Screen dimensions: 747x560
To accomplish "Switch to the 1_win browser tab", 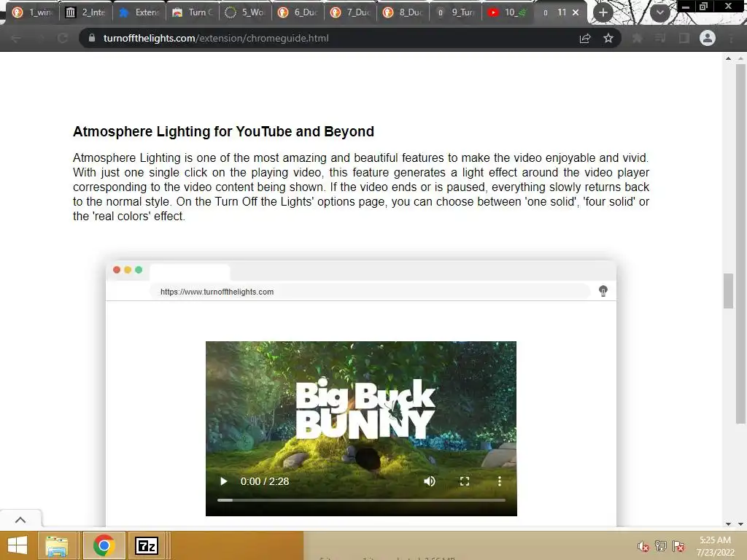I will click(33, 12).
